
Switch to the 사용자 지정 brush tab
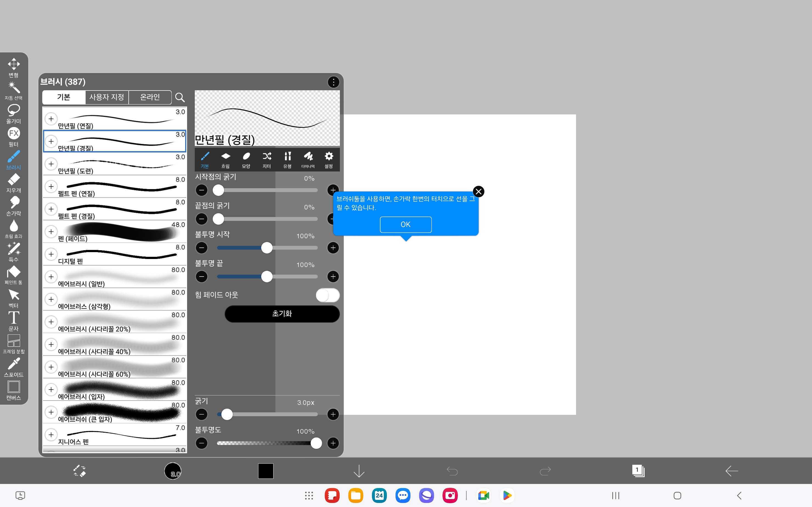tap(107, 97)
